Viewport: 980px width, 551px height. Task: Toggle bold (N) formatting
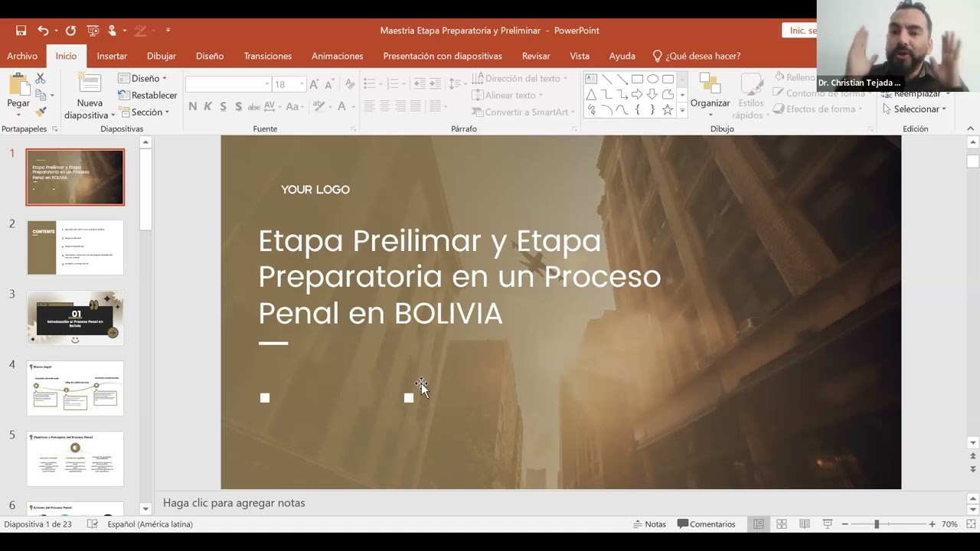[192, 106]
